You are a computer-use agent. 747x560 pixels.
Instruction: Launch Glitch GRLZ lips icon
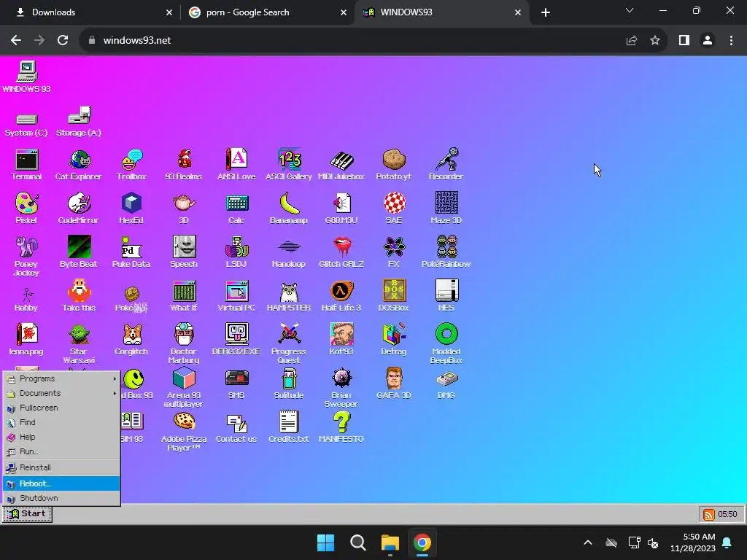pos(341,252)
